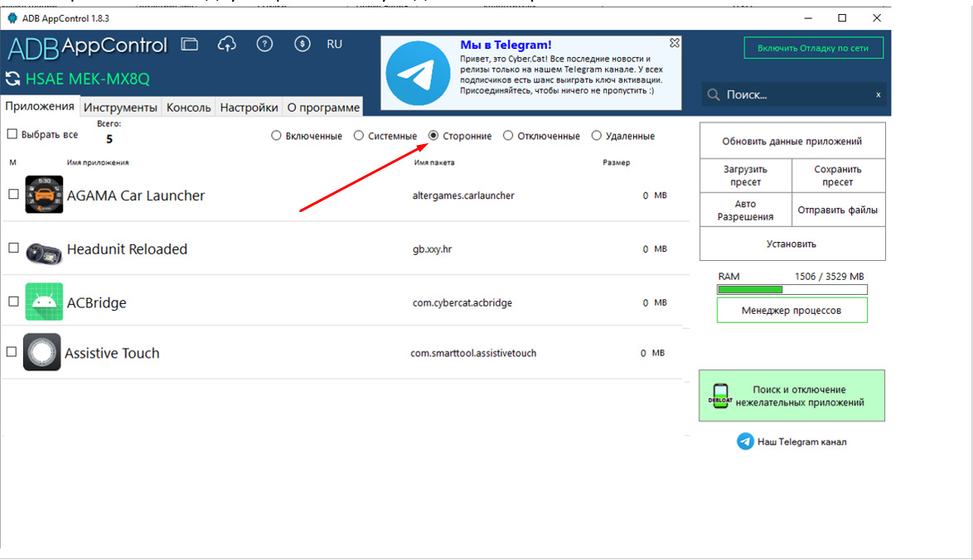
Task: Click the device refresh icon beside HSAE MEK-MX8Q
Action: (x=12, y=79)
